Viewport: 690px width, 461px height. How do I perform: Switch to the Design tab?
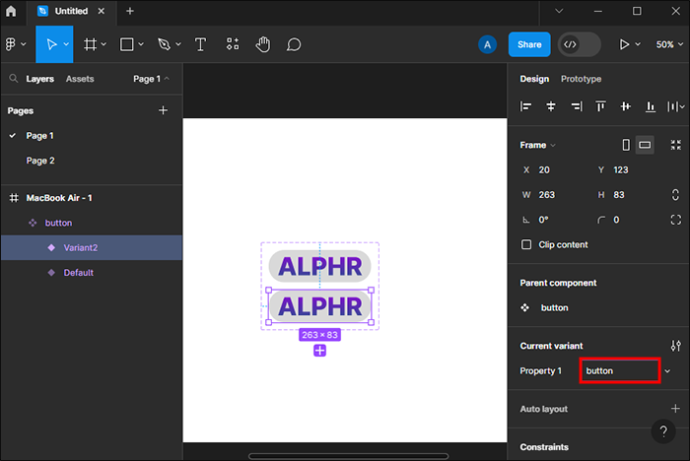534,79
